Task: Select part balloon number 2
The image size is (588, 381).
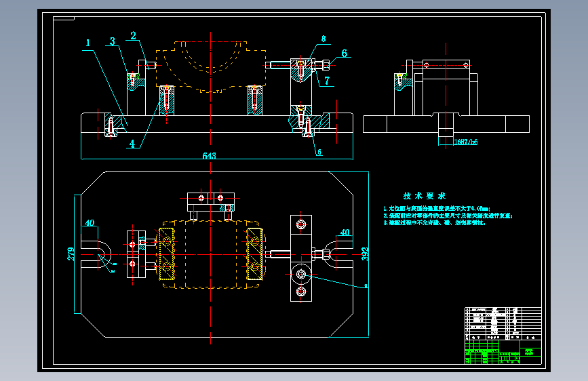Action: point(133,36)
